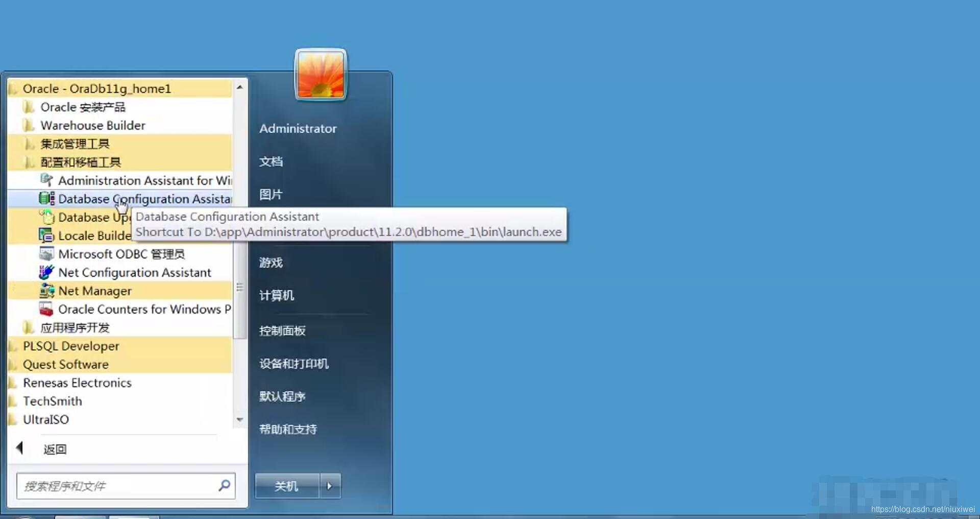Image resolution: width=980 pixels, height=519 pixels.
Task: Click the 返回 back arrow icon
Action: [20, 448]
